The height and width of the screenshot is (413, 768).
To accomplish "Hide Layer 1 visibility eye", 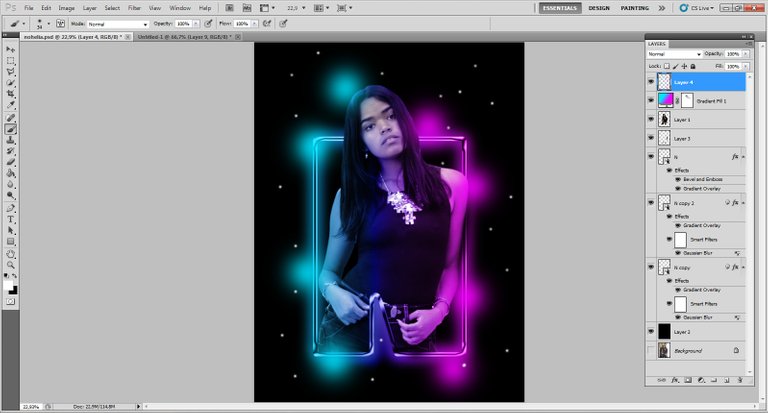I will [651, 119].
